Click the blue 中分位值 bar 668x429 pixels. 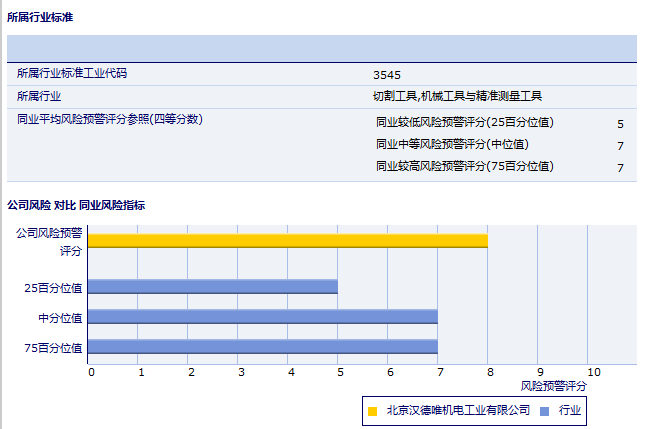[x=263, y=316]
